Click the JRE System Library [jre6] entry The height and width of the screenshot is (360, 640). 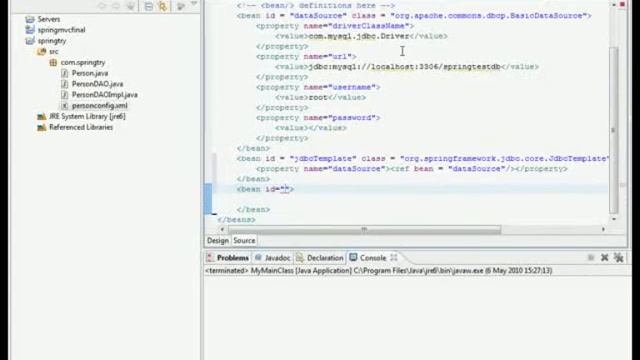[x=87, y=116]
